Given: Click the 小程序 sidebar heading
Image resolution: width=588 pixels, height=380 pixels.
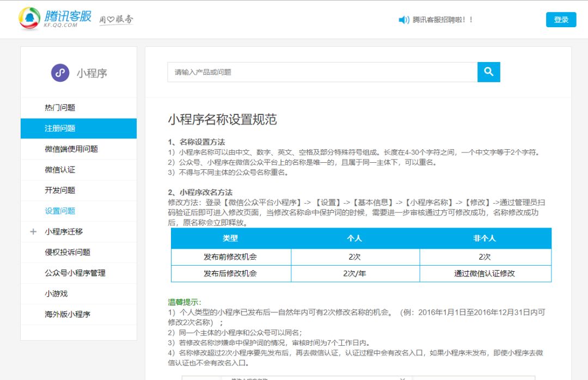Looking at the screenshot, I should [92, 73].
